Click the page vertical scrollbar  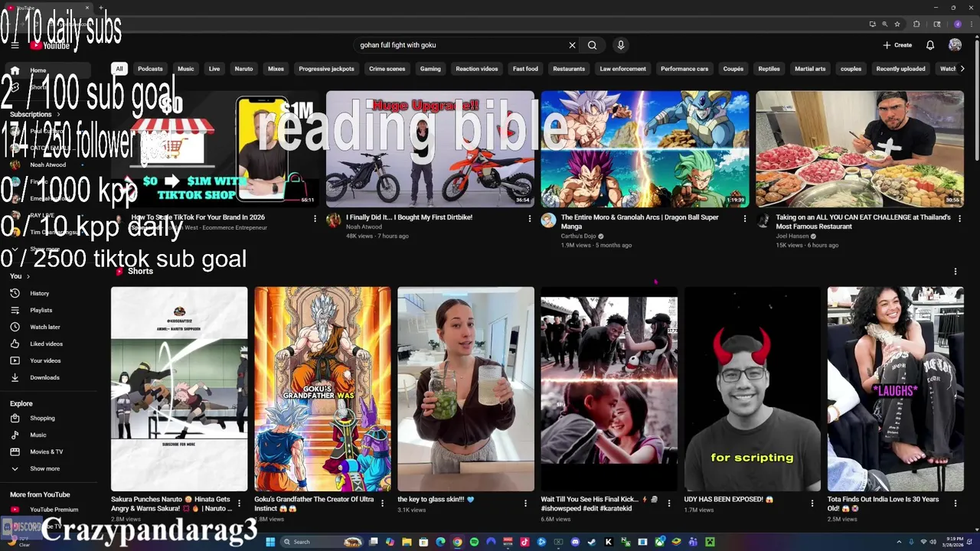pyautogui.click(x=975, y=99)
